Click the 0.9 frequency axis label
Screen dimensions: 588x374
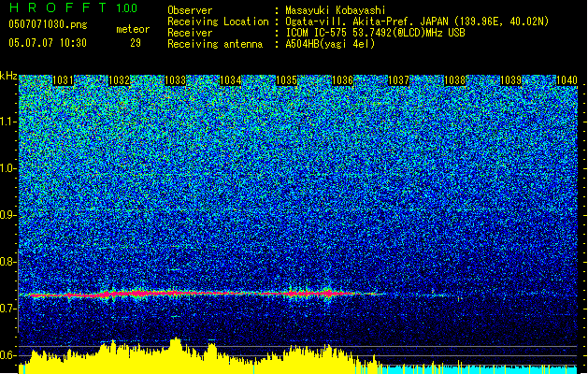pos(7,215)
